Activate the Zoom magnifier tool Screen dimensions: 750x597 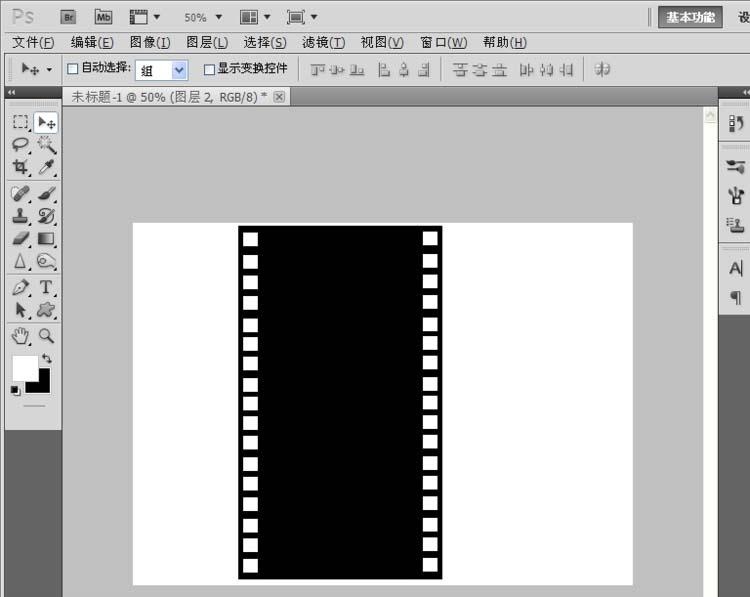tap(46, 336)
